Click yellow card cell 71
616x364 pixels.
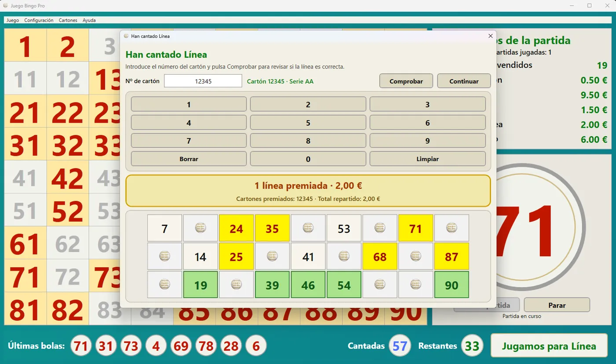416,228
